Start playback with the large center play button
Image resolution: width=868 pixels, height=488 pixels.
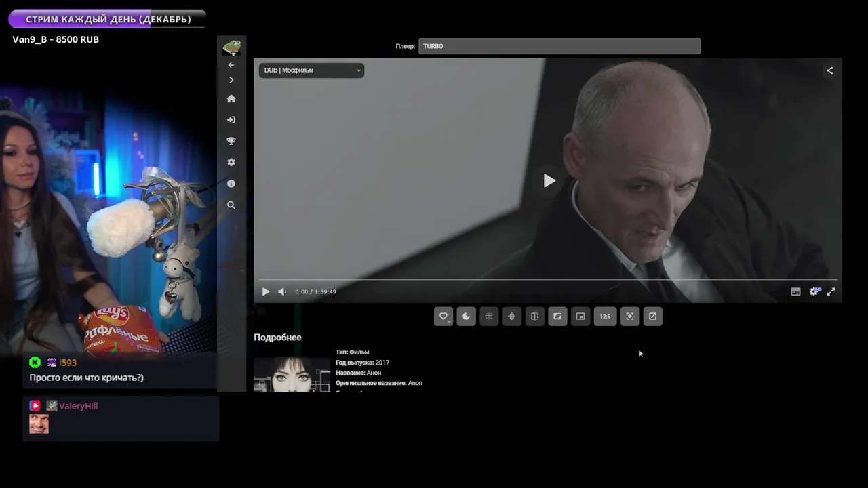click(x=549, y=181)
